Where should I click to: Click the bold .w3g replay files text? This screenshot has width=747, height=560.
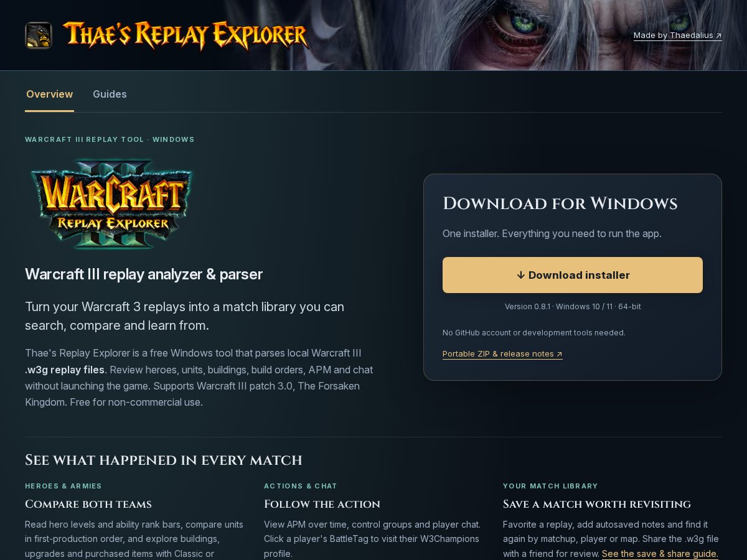pyautogui.click(x=65, y=370)
